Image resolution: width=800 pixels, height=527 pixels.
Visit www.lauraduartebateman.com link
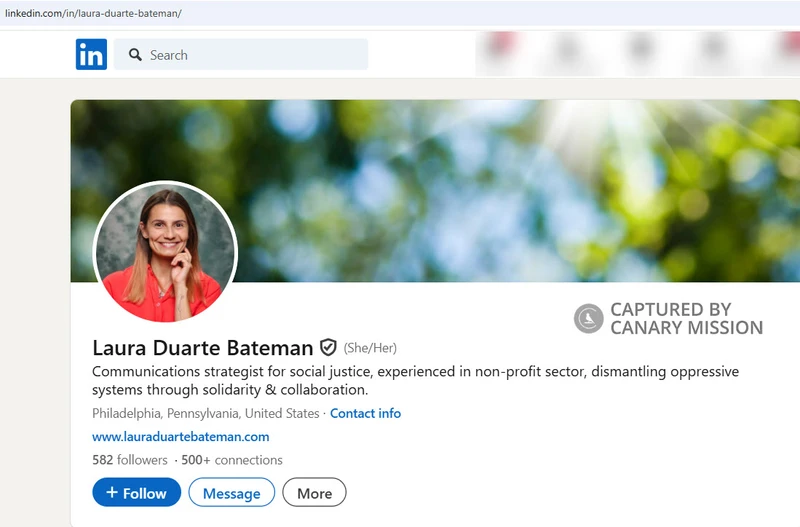coord(181,437)
